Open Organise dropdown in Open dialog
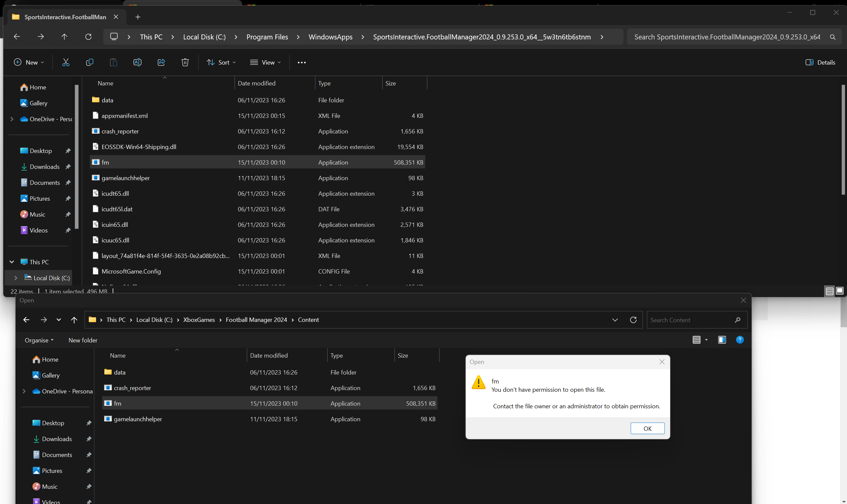 tap(39, 340)
